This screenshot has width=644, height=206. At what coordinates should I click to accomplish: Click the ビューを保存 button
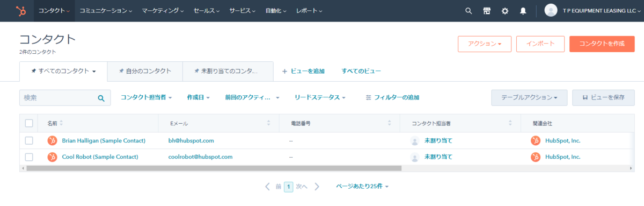[603, 98]
